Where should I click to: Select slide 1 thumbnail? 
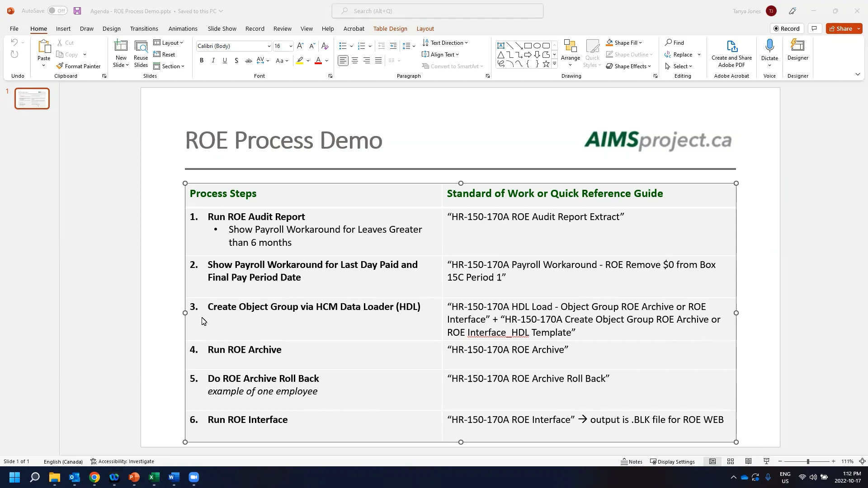[32, 99]
